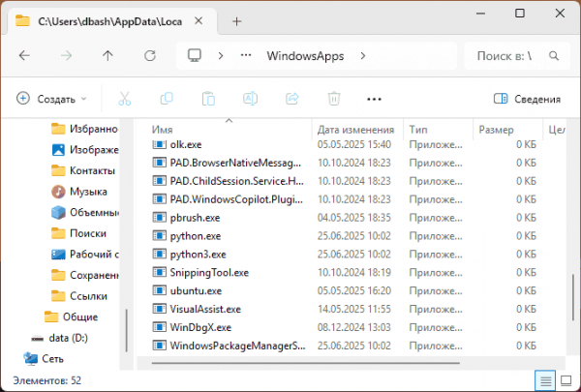581x392 pixels.
Task: Select the data (D:) drive
Action: point(59,338)
